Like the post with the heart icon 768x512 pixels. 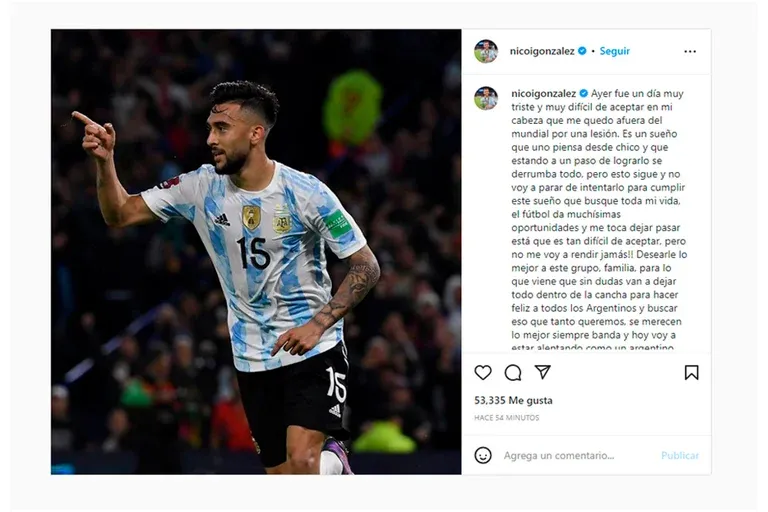(x=483, y=372)
